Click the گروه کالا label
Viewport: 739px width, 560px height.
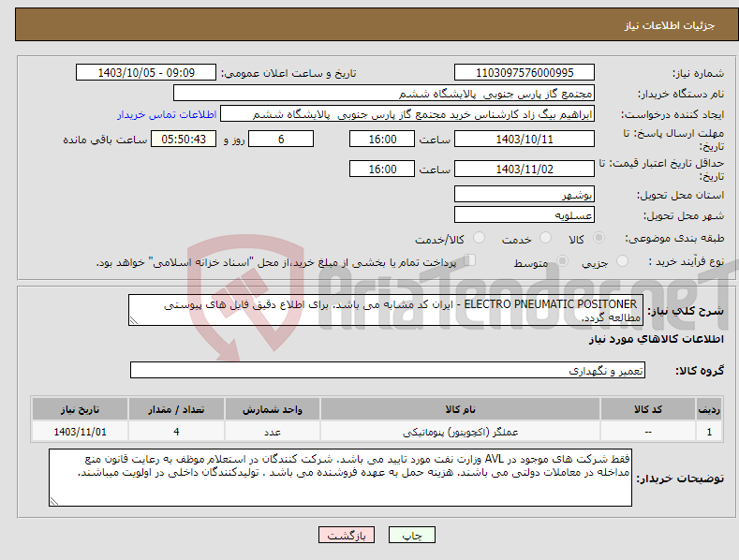coord(700,371)
